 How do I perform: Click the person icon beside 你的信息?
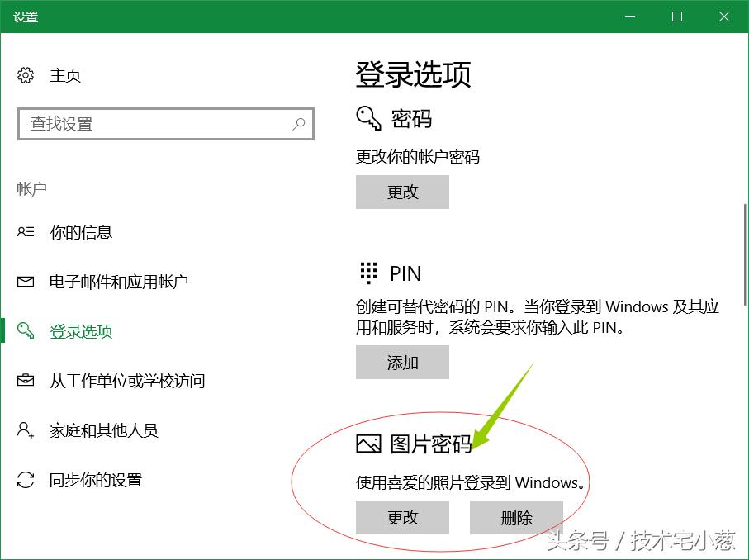click(27, 232)
